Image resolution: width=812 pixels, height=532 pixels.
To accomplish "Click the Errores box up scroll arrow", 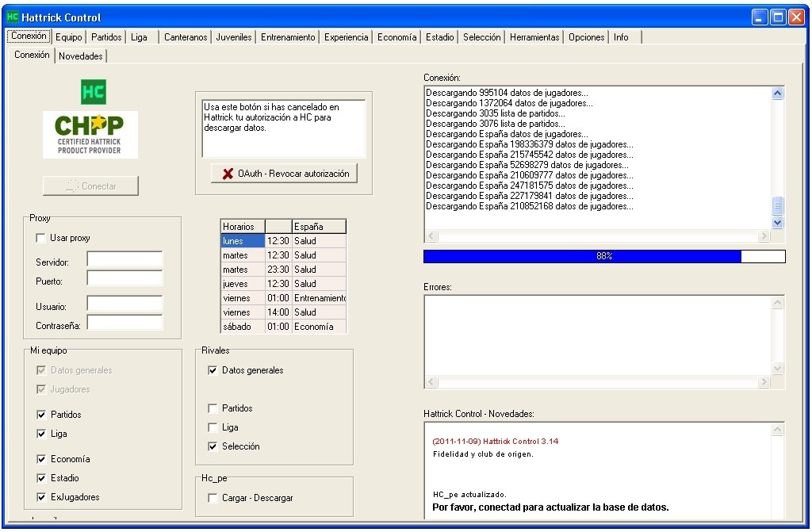I will tap(777, 303).
